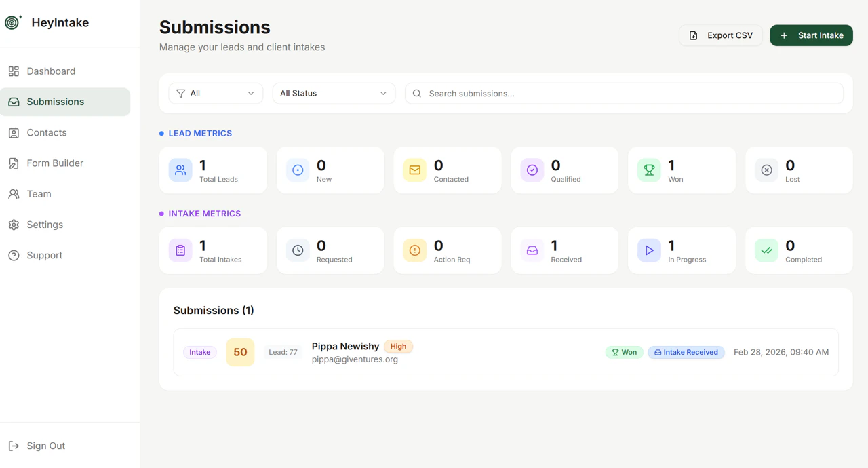Click the Won trophy icon in Lead Metrics
Viewport: 868px width, 468px height.
pos(649,170)
